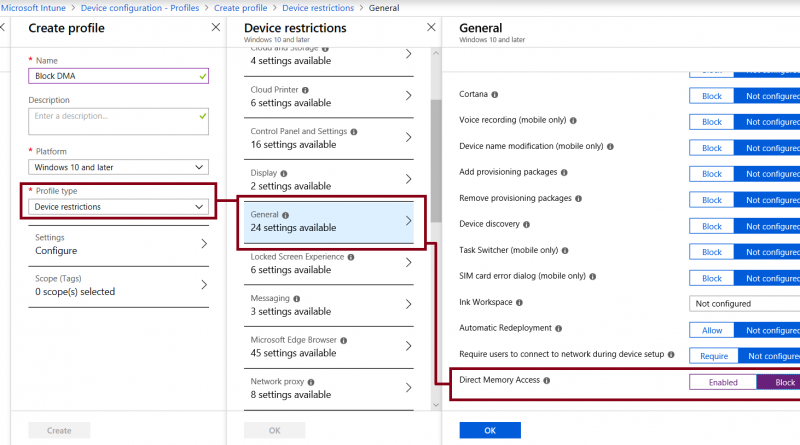The width and height of the screenshot is (800, 445).
Task: Show info for Add provisioning packages
Action: [x=564, y=172]
